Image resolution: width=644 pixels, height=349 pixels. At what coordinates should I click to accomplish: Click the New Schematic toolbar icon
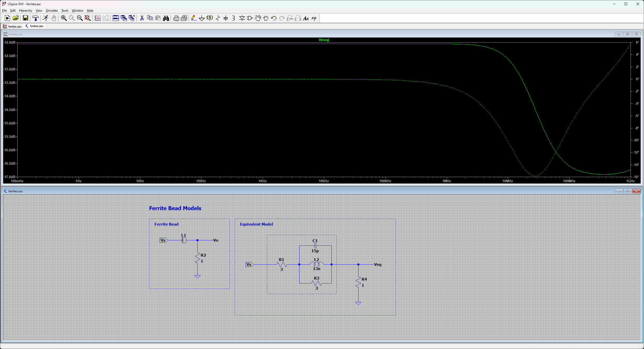7,18
